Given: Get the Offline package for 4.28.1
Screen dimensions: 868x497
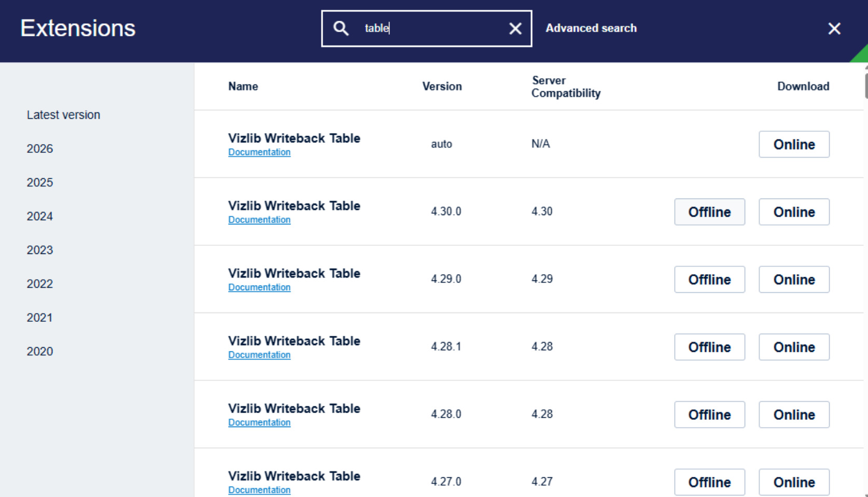Looking at the screenshot, I should pos(709,347).
